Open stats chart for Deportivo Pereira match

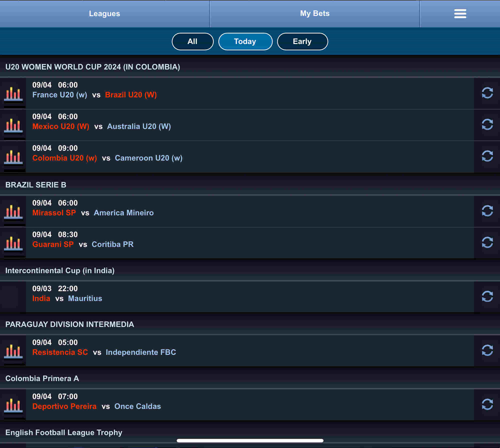click(x=13, y=405)
